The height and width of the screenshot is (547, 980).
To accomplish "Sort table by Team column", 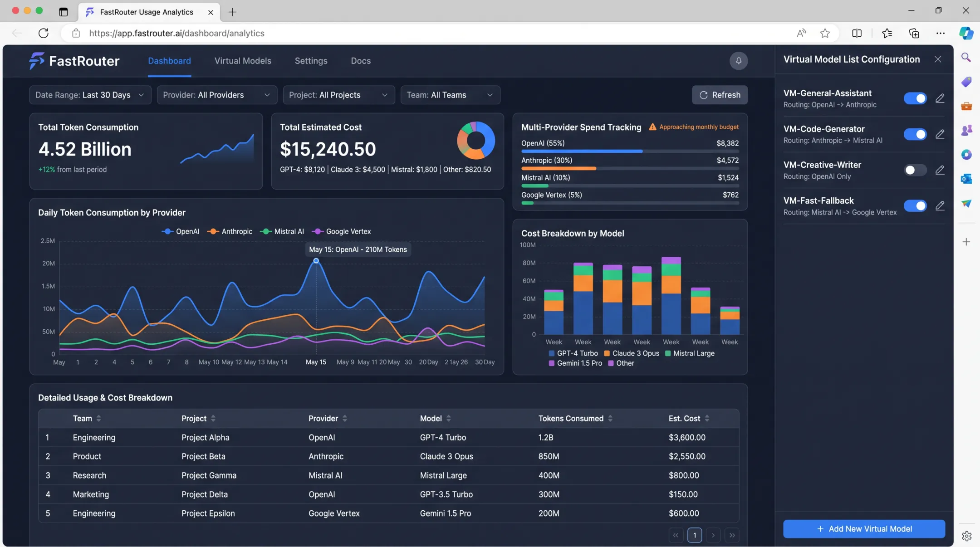I will tap(87, 418).
